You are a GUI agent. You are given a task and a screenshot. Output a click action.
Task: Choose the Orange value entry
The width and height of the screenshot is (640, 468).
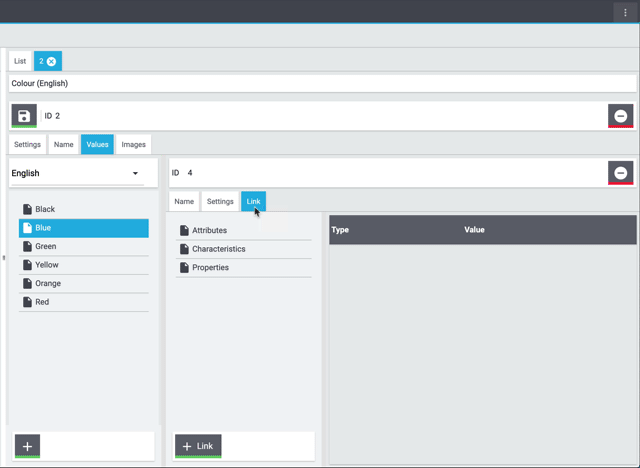click(x=48, y=284)
